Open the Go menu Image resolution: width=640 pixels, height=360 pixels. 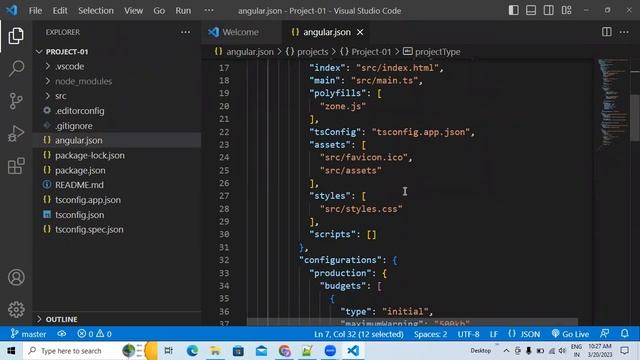tap(159, 11)
